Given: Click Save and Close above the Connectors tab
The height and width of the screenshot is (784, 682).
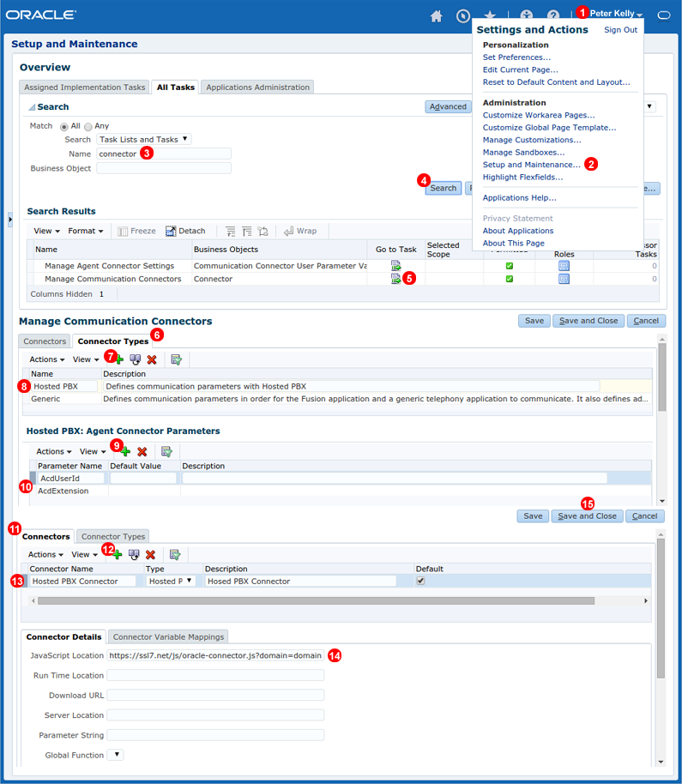Looking at the screenshot, I should click(x=587, y=516).
